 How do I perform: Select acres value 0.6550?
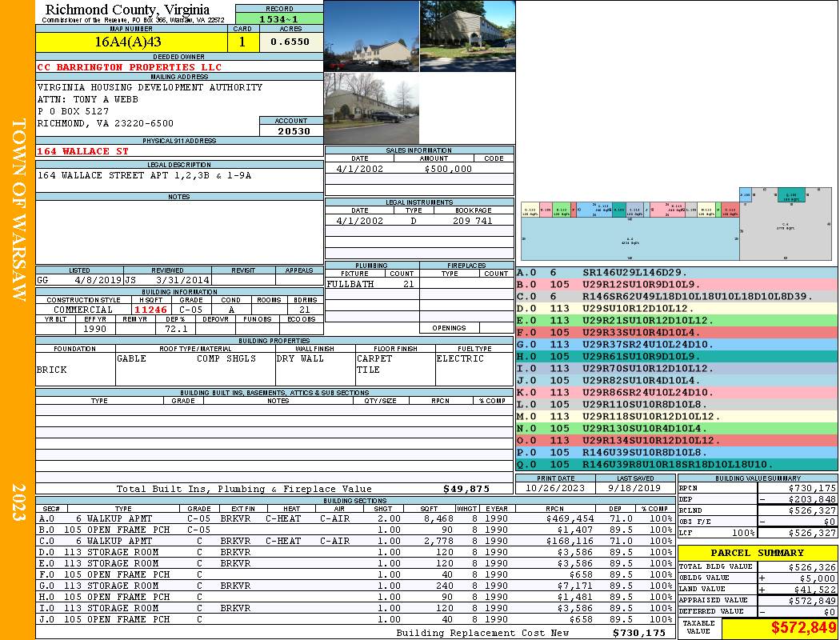[290, 42]
